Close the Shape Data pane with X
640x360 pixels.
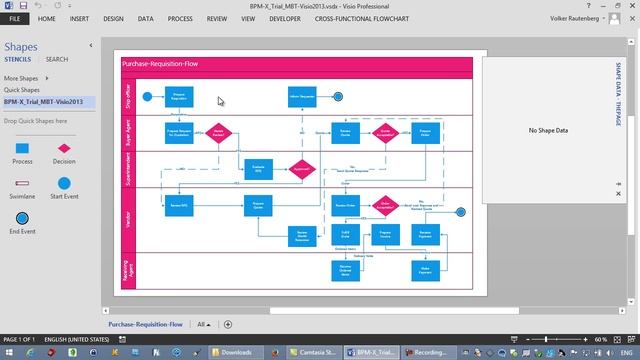[x=618, y=193]
